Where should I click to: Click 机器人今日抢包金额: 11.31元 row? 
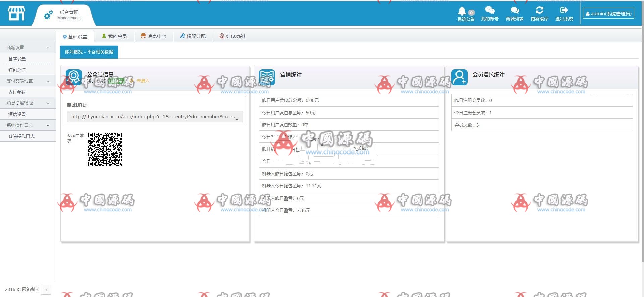pyautogui.click(x=349, y=186)
